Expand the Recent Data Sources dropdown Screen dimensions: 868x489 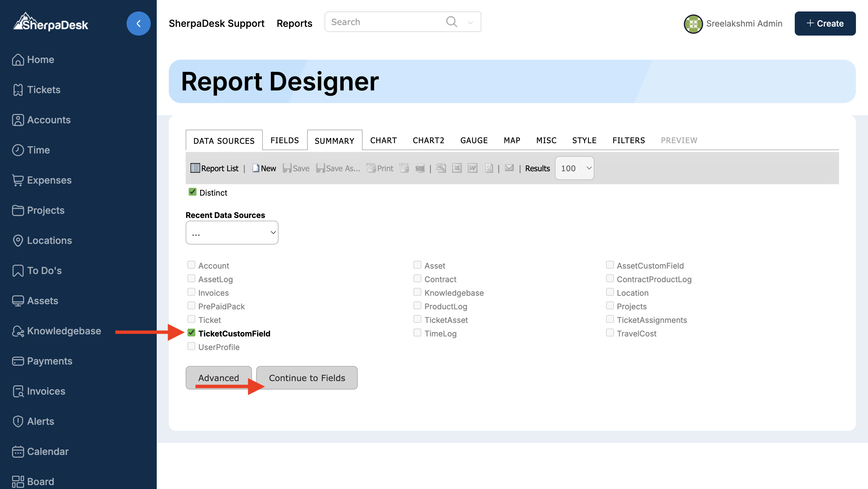232,232
